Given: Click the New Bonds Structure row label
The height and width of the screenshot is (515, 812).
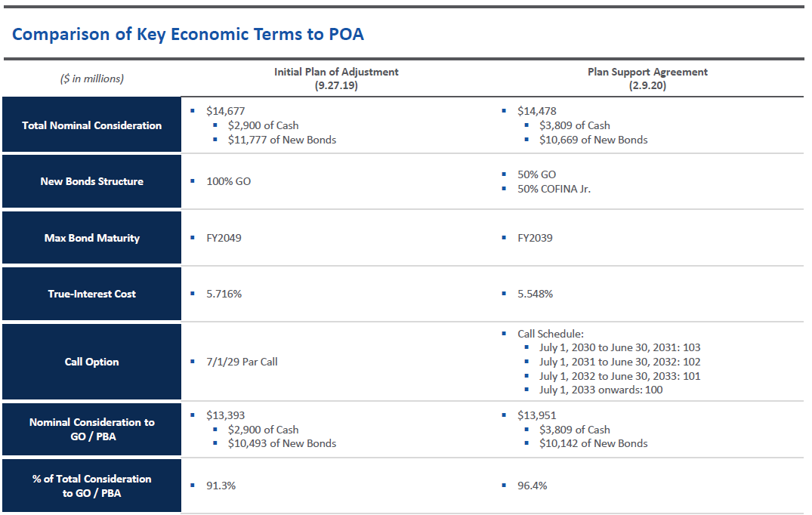Looking at the screenshot, I should click(x=91, y=181).
